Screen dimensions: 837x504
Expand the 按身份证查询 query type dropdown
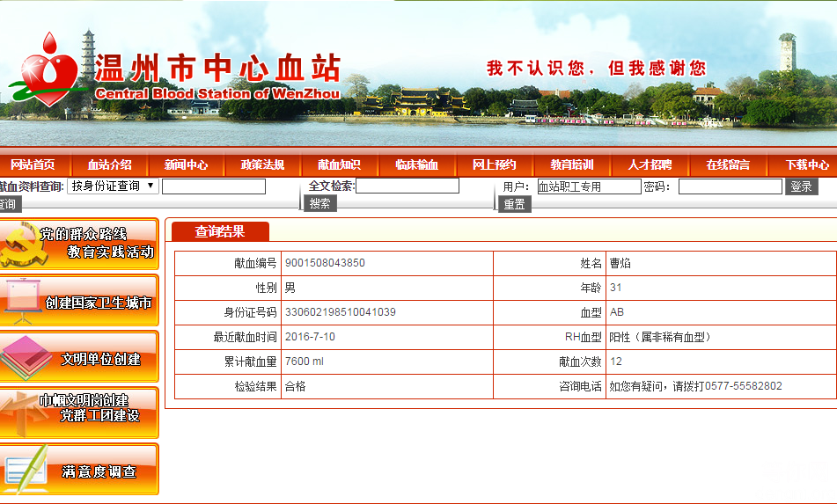tap(113, 186)
